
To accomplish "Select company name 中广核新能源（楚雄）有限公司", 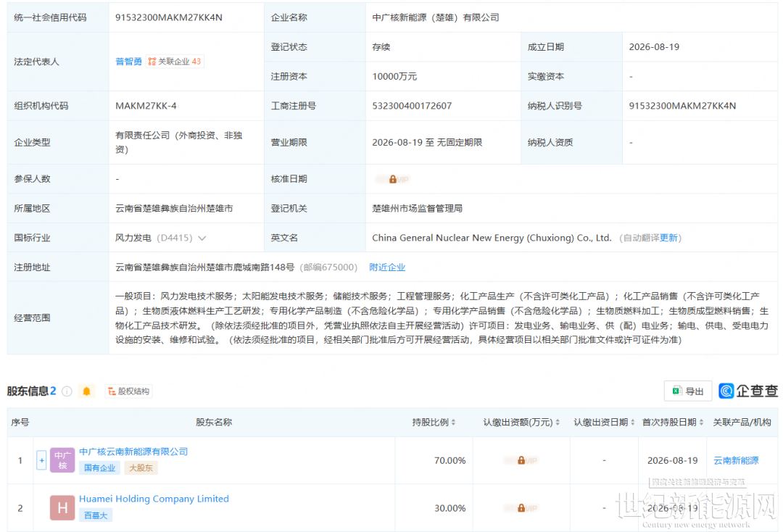I will [436, 17].
